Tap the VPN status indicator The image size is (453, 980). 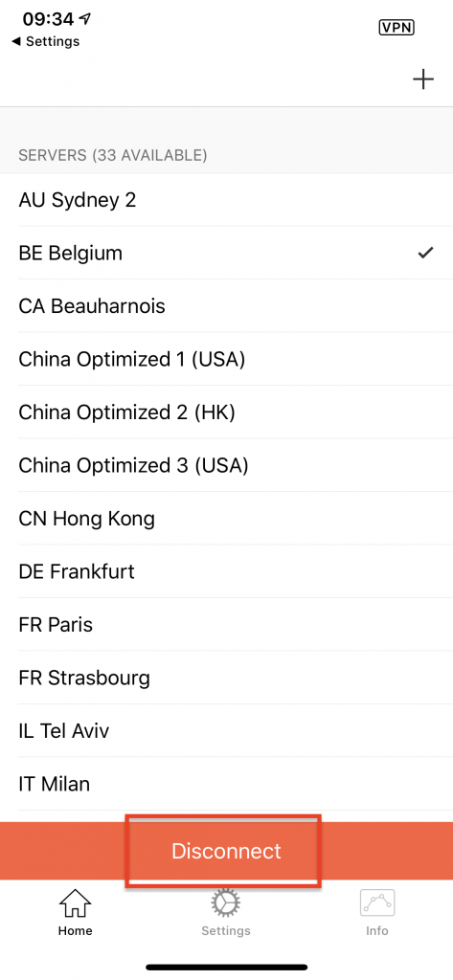396,27
